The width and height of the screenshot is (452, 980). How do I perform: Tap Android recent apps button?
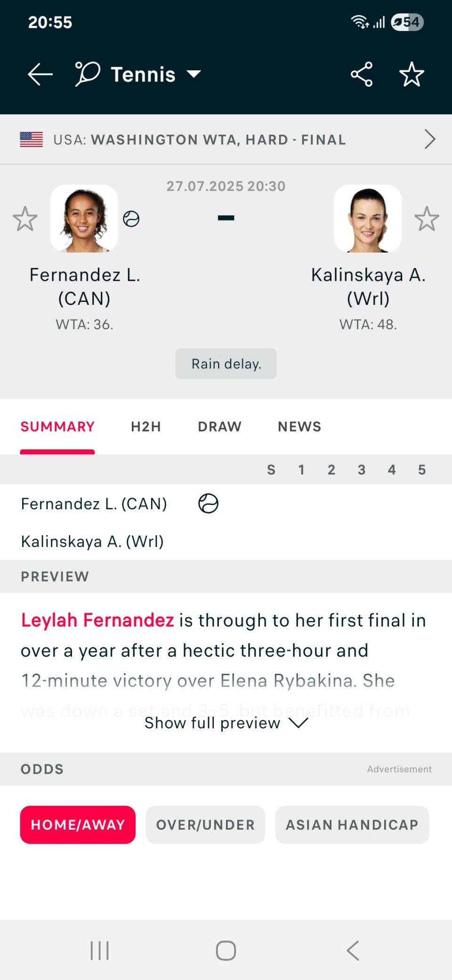pos(99,950)
